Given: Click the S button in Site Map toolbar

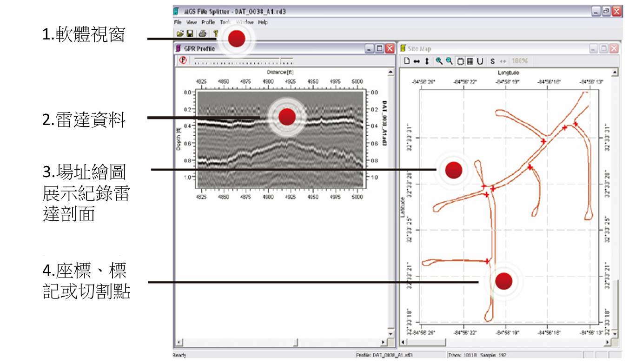Looking at the screenshot, I should point(492,61).
